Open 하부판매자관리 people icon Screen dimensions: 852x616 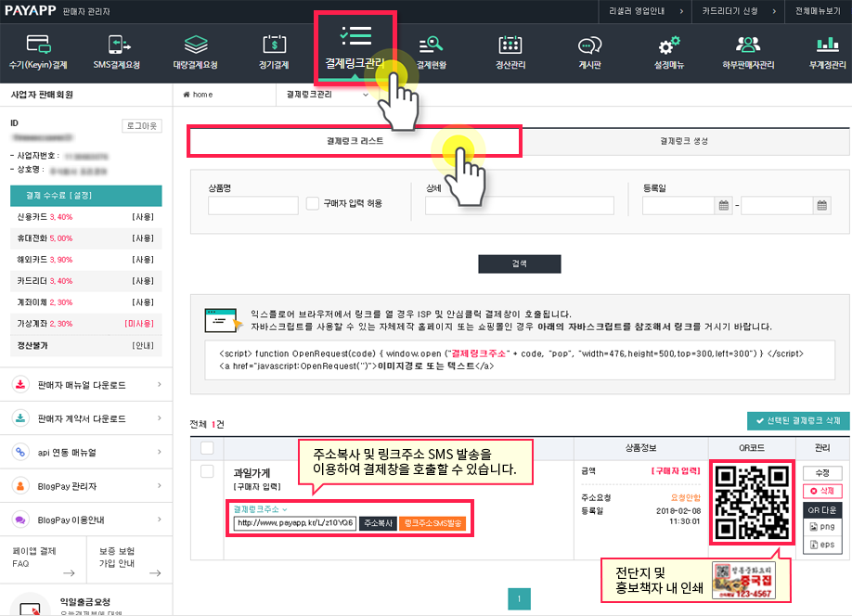(748, 44)
